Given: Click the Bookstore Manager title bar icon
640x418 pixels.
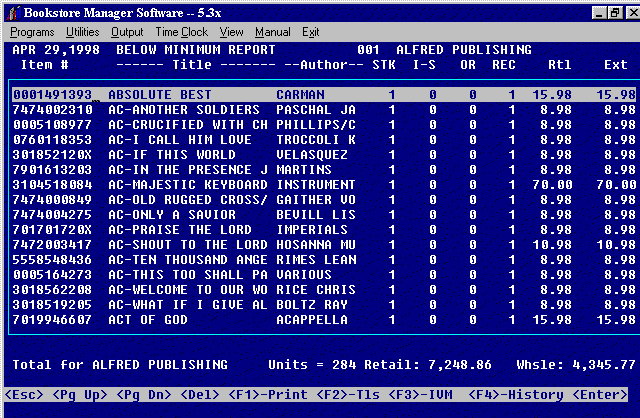Looking at the screenshot, I should pyautogui.click(x=11, y=11).
